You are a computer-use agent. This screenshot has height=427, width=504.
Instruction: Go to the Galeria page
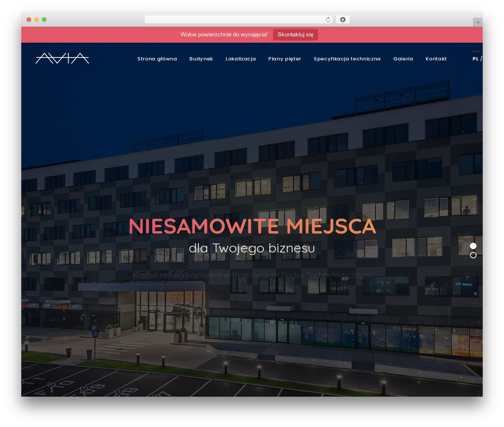pos(403,59)
